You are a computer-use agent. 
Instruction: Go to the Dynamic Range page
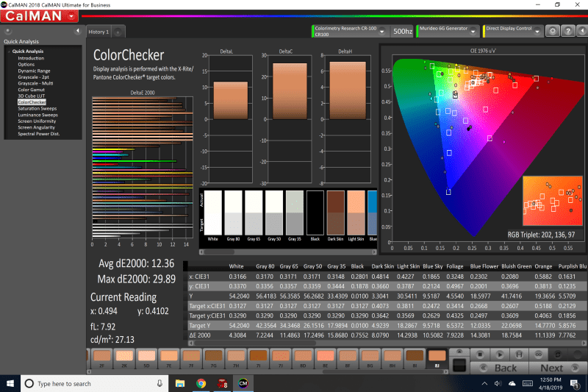tap(34, 71)
